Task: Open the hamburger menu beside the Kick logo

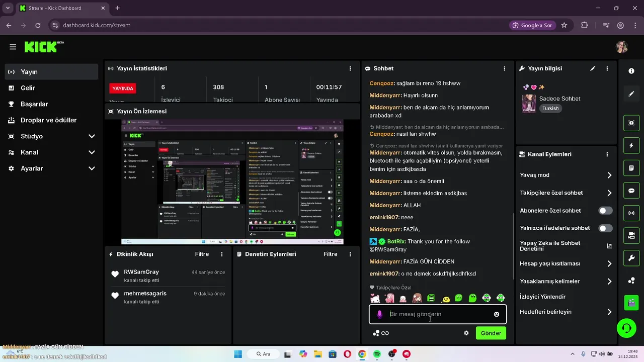Action: tap(13, 47)
